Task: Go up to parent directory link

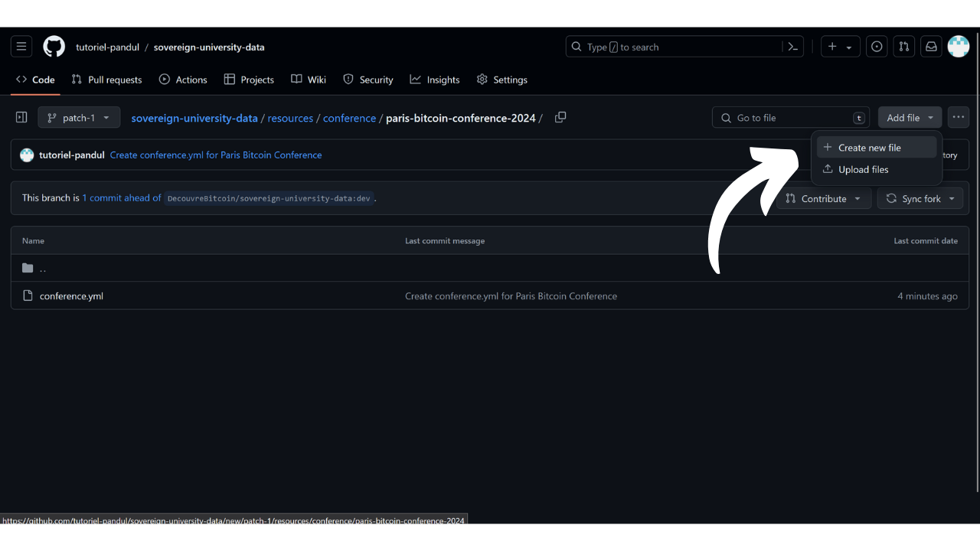Action: coord(43,268)
